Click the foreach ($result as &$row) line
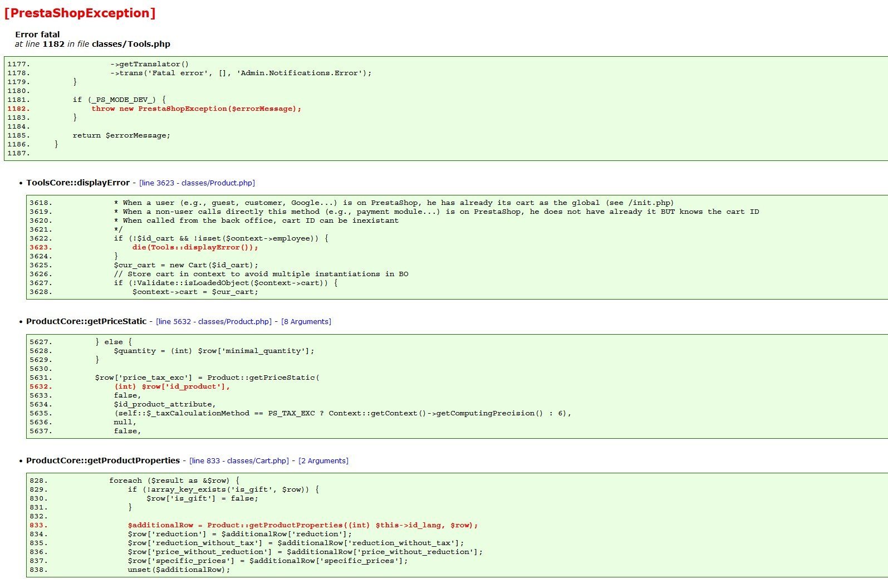This screenshot has width=888, height=588. pyautogui.click(x=175, y=481)
